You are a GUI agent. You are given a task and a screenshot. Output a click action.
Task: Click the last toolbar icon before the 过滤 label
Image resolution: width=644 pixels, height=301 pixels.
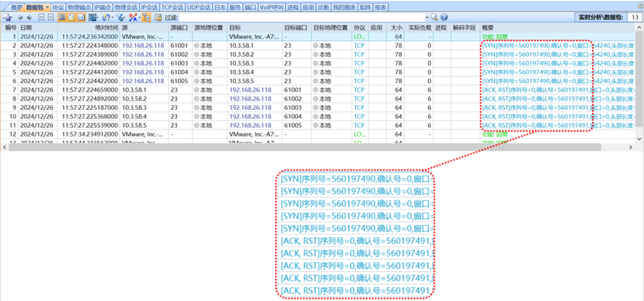[157, 17]
